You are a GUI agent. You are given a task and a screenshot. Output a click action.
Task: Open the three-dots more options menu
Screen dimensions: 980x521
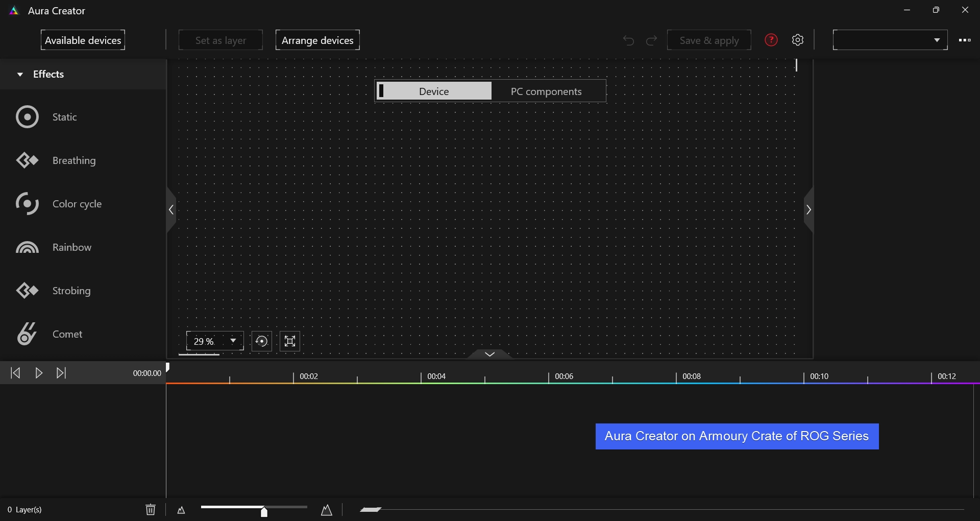point(965,40)
